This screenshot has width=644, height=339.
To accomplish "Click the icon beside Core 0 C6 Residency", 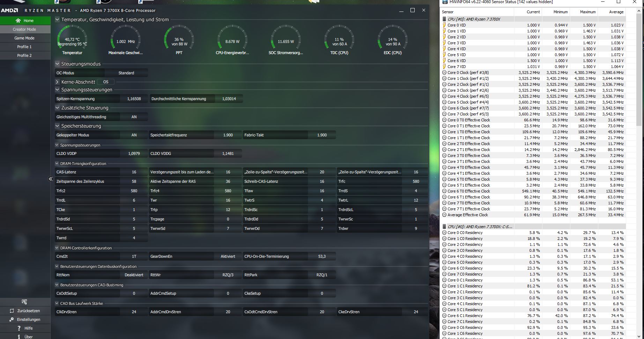I will click(444, 327).
